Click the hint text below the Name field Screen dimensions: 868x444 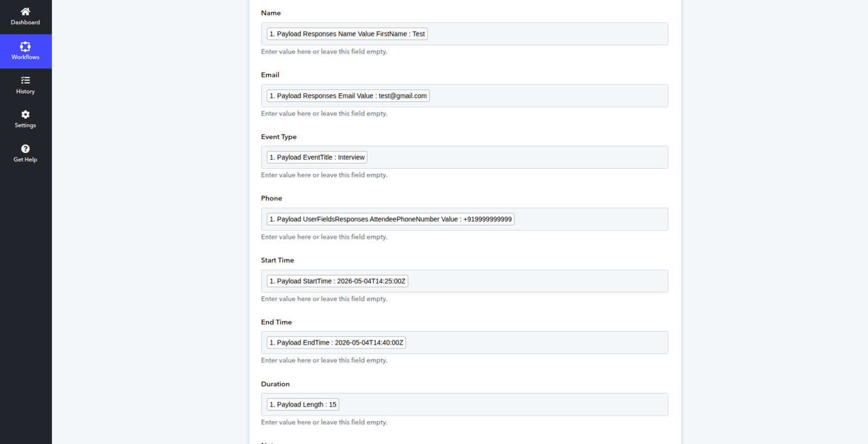[324, 52]
